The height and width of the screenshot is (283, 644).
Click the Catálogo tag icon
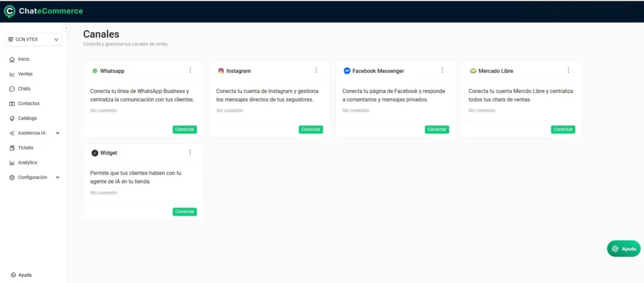[x=12, y=119]
